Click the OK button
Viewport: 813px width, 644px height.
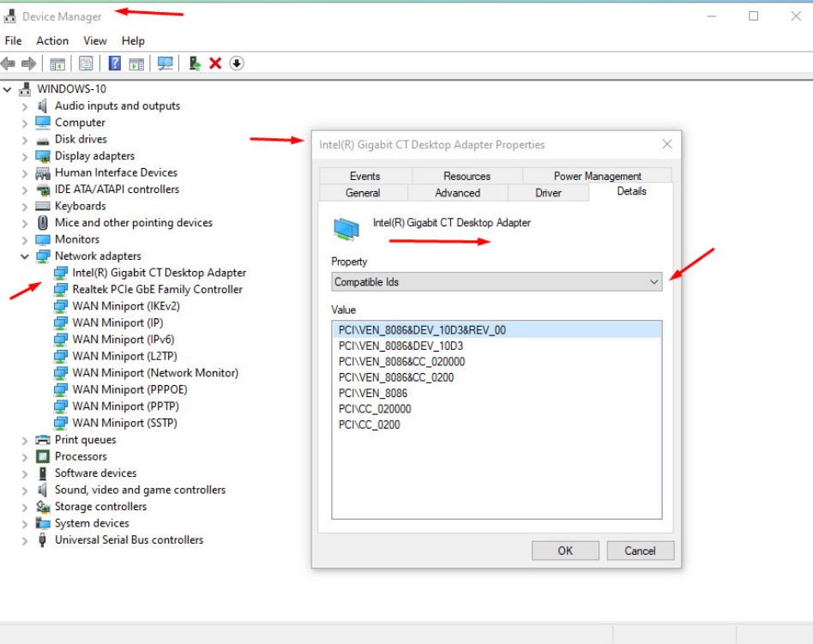pyautogui.click(x=565, y=551)
